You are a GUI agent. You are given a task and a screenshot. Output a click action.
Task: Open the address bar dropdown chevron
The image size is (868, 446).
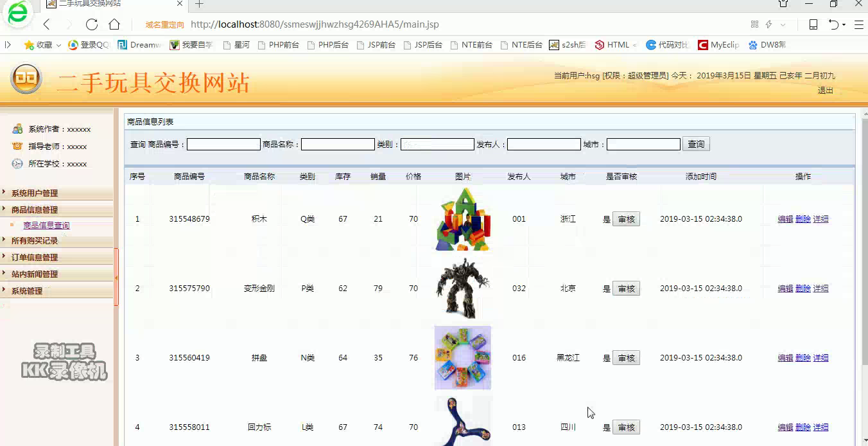(783, 24)
